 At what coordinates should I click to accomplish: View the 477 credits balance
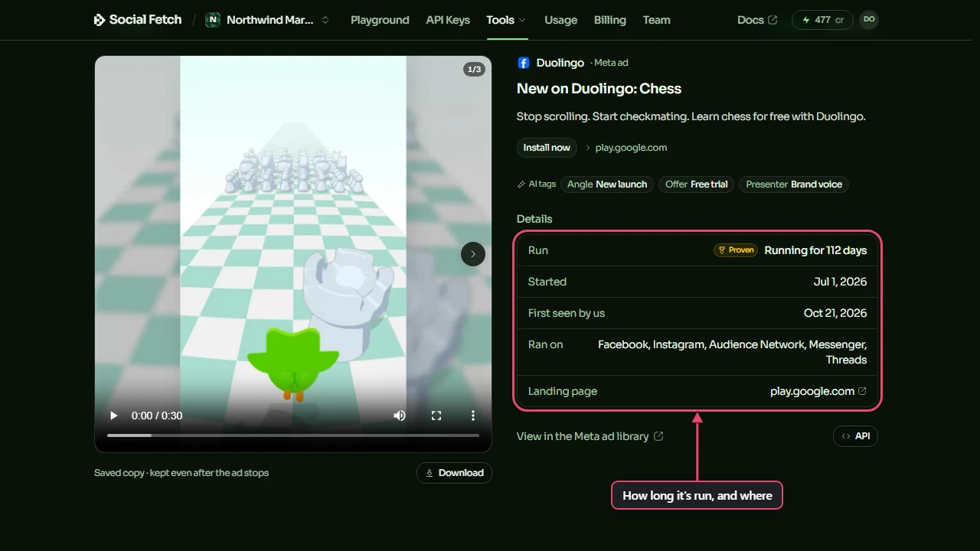pyautogui.click(x=822, y=20)
